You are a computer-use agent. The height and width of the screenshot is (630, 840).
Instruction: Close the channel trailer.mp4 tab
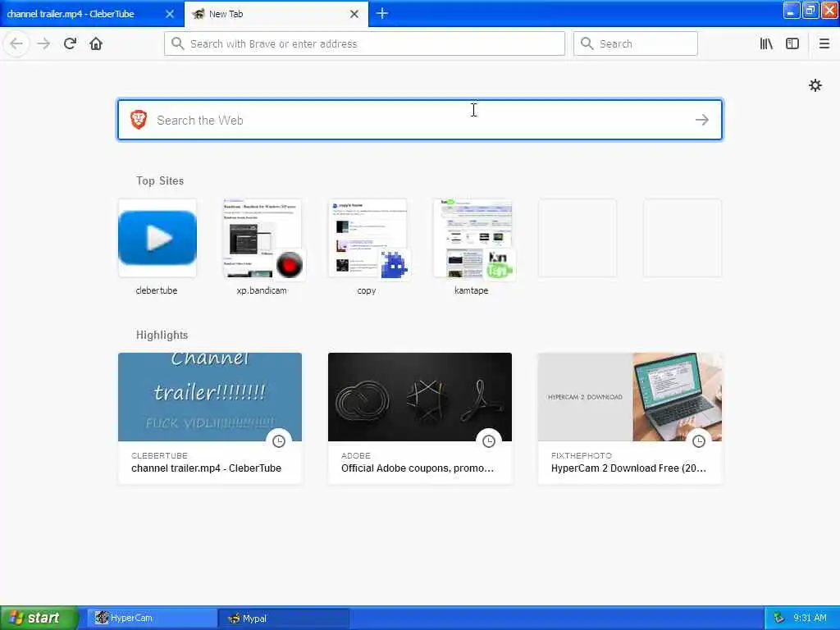click(x=170, y=14)
